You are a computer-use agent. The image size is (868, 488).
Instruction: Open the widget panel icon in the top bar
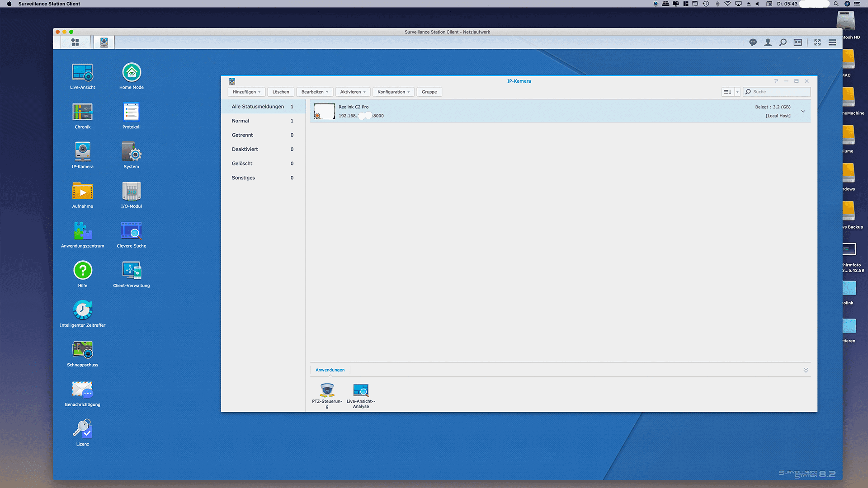click(x=798, y=42)
